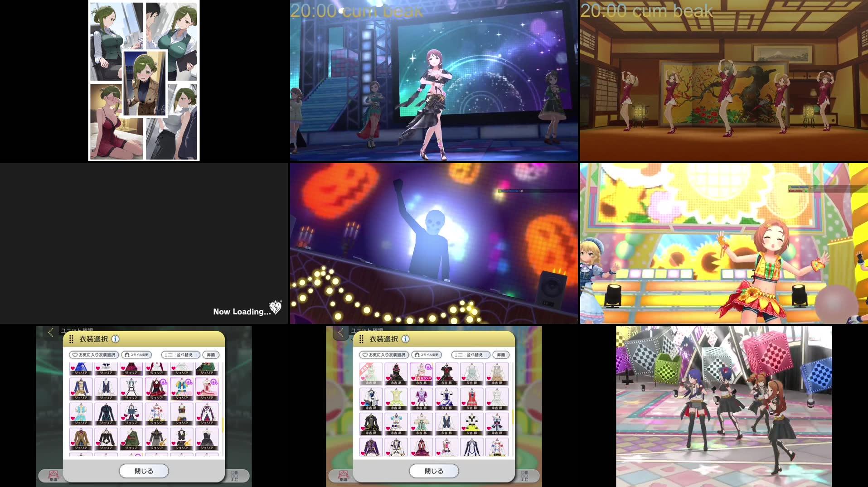Image resolution: width=868 pixels, height=487 pixels.
Task: Open お気に入り衣装選択 favorite costume picker
Action: [x=93, y=355]
